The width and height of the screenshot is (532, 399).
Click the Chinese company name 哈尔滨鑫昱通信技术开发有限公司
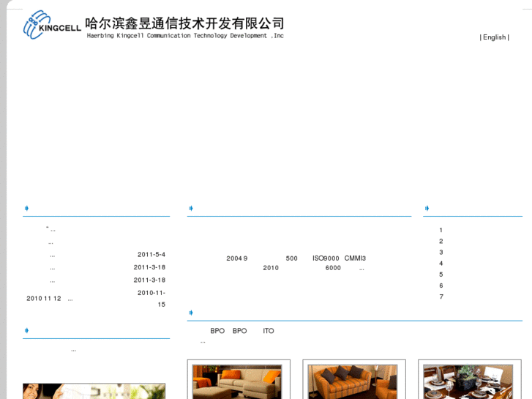(x=184, y=23)
